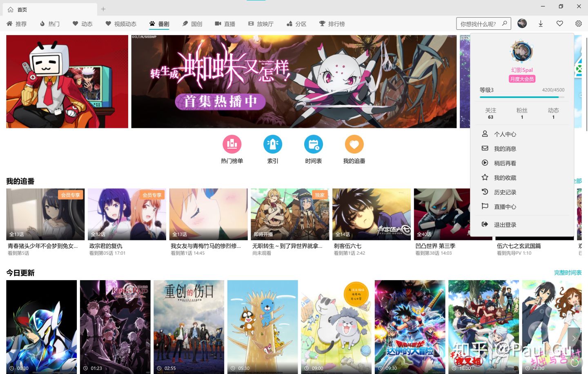
Task: Open the downloads arrow icon
Action: (541, 24)
